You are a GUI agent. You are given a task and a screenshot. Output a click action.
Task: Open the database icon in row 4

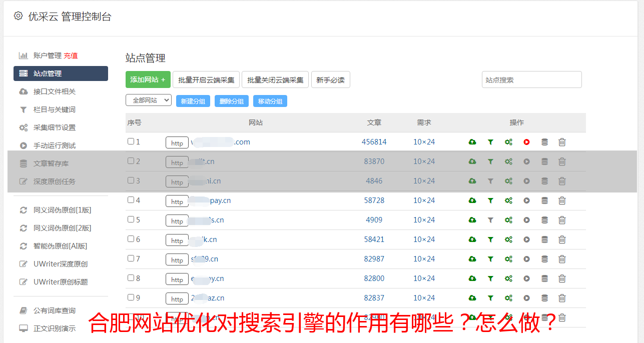[544, 200]
